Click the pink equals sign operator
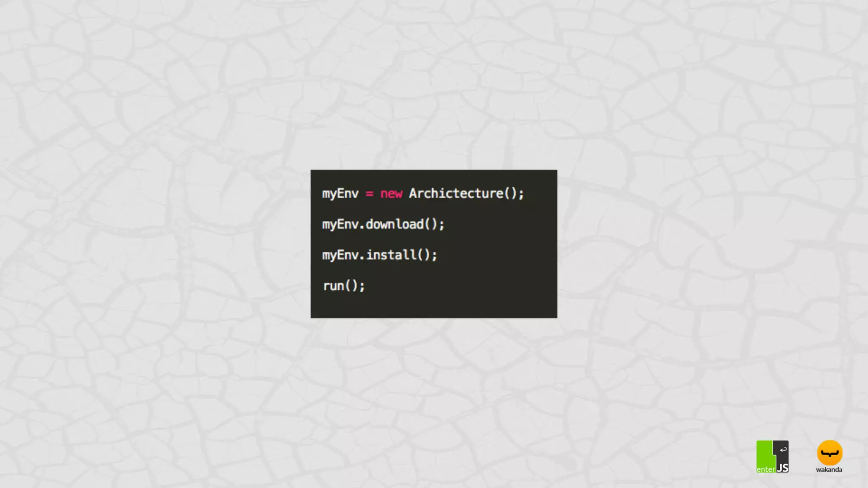 click(370, 194)
